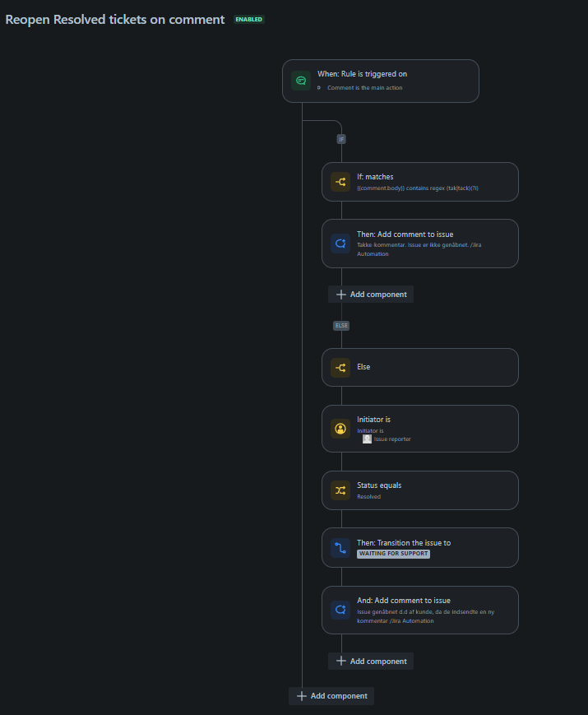Select the comment trigger icon
This screenshot has height=715, width=588.
pos(301,81)
